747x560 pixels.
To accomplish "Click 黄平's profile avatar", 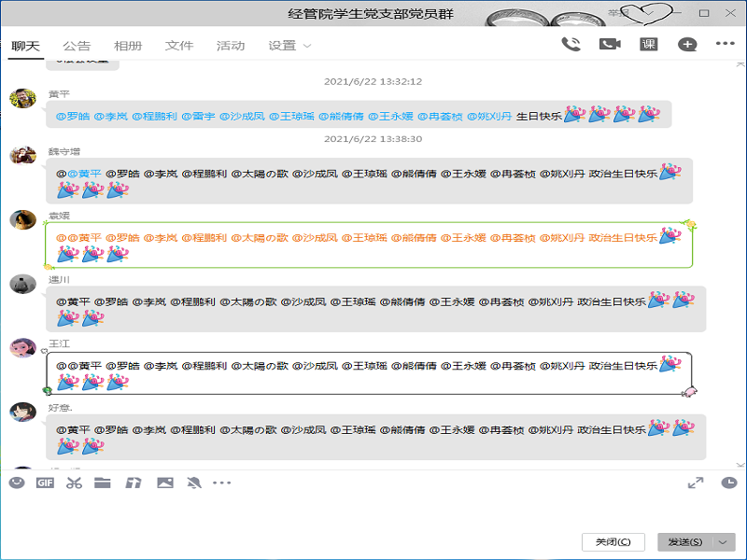I will (x=22, y=98).
